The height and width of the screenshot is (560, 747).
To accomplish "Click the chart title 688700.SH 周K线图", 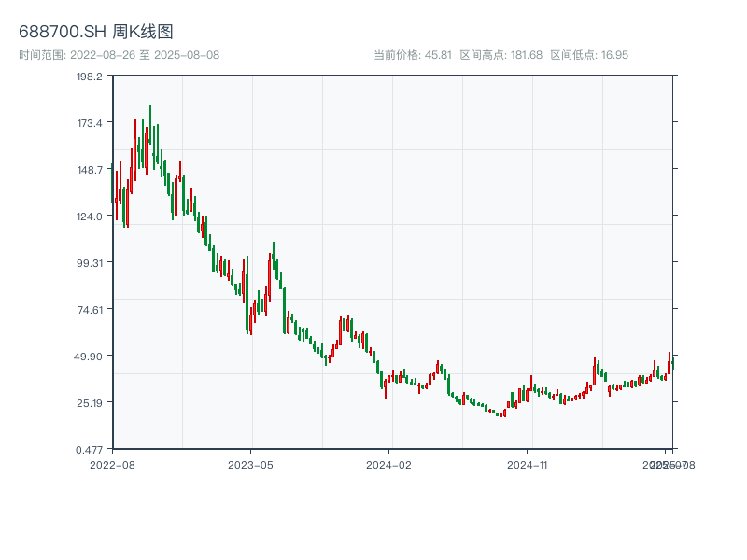I will 96,32.
